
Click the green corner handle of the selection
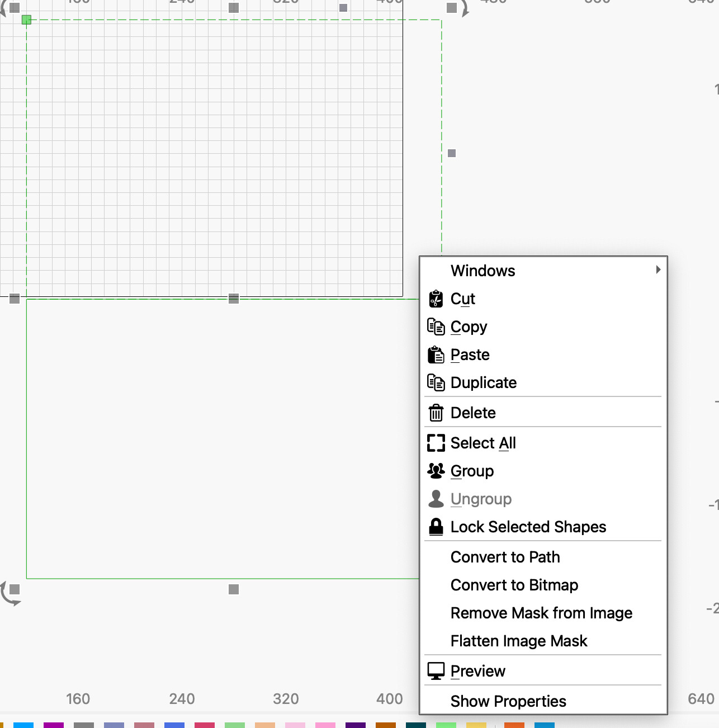[26, 20]
